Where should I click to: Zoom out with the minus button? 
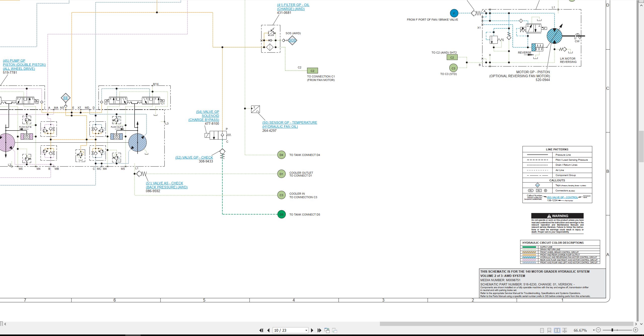point(598,330)
